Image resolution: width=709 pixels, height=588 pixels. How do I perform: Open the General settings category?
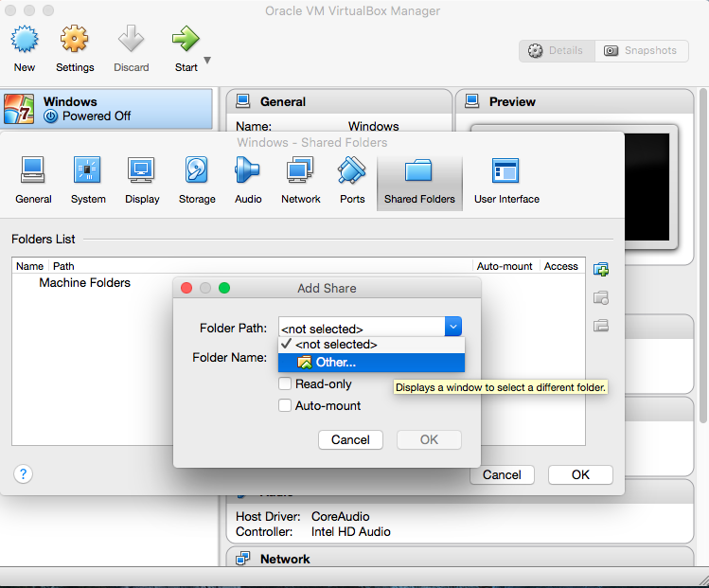pyautogui.click(x=33, y=181)
